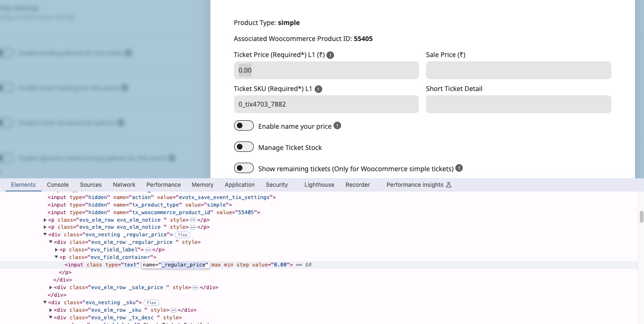
Task: Collapse the evo_nesting _sku div
Action: click(x=45, y=302)
